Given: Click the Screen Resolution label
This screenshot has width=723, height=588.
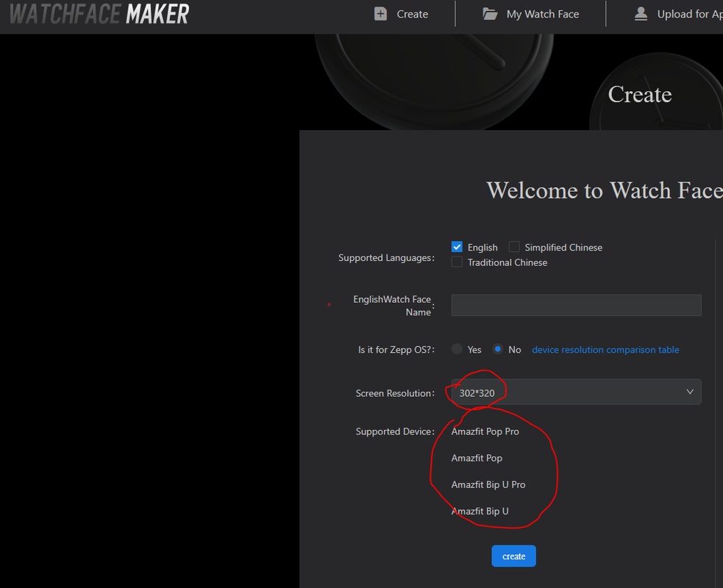Looking at the screenshot, I should pos(395,393).
